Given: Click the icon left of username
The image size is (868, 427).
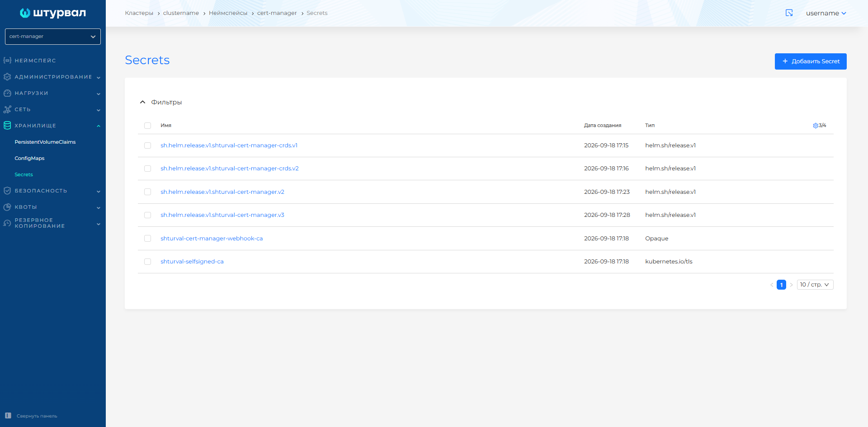Looking at the screenshot, I should coord(789,13).
